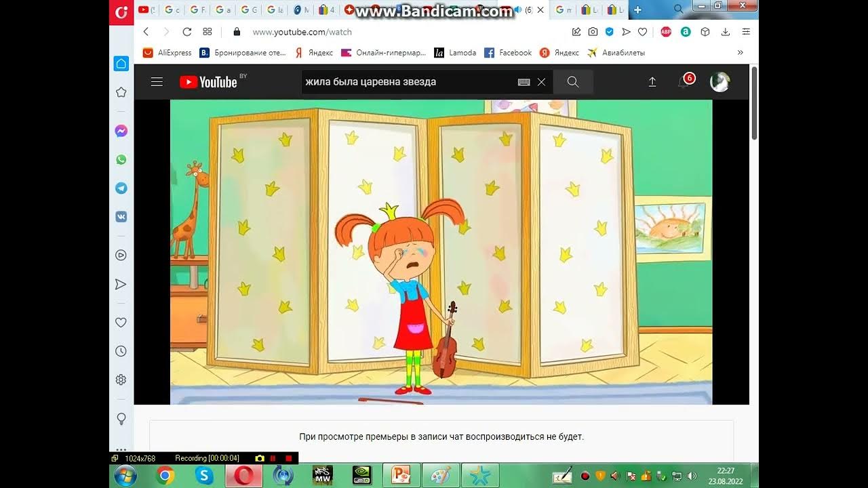Open Messenger in the Opera sidebar

(x=121, y=131)
